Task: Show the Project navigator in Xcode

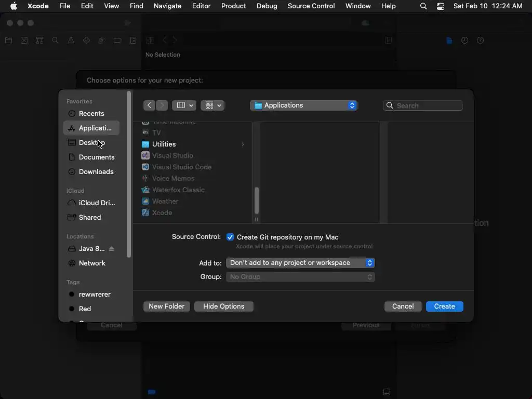Action: (9, 41)
